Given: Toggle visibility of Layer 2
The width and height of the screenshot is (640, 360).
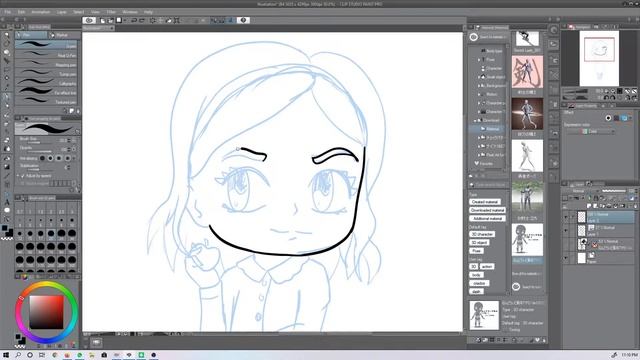Looking at the screenshot, I should [566, 217].
